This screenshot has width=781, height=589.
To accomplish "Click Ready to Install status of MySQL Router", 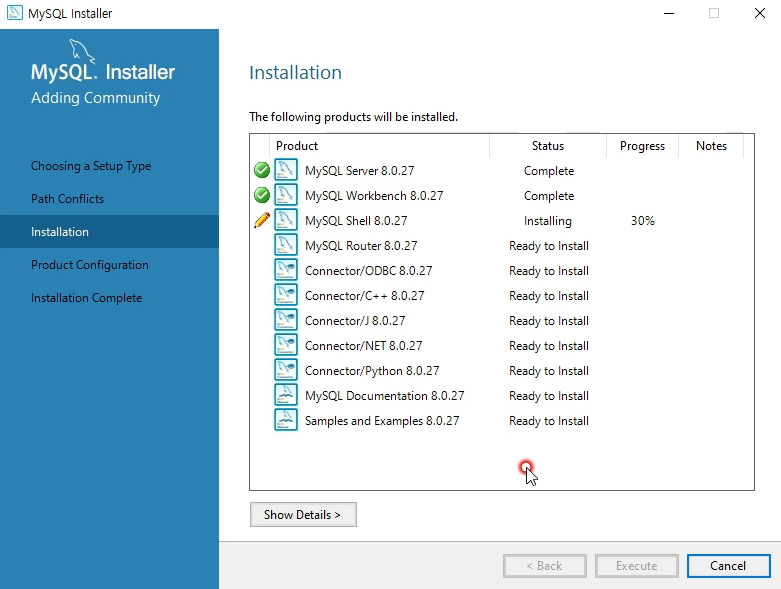I will [x=549, y=245].
